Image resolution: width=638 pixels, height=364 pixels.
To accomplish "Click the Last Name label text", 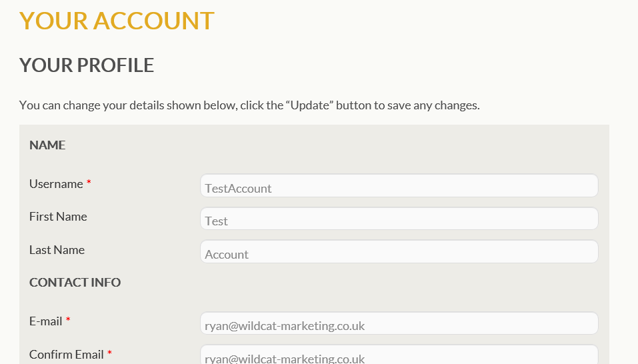I will pos(57,250).
